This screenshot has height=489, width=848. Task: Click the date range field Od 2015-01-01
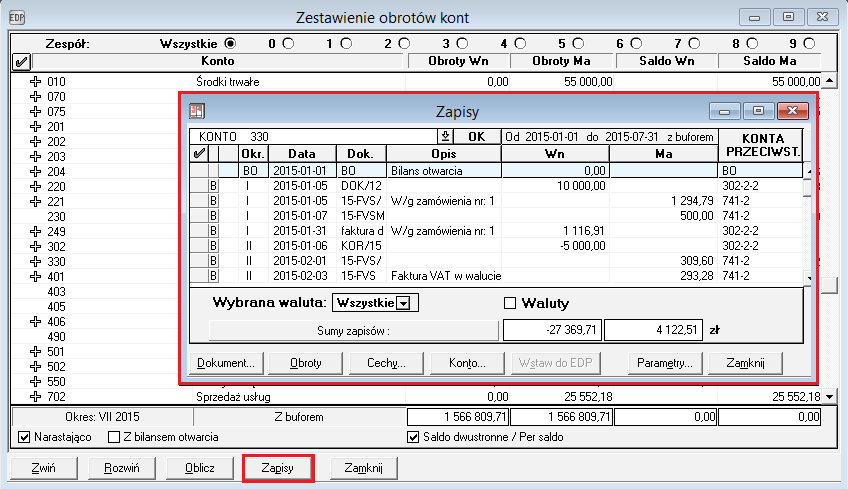610,136
